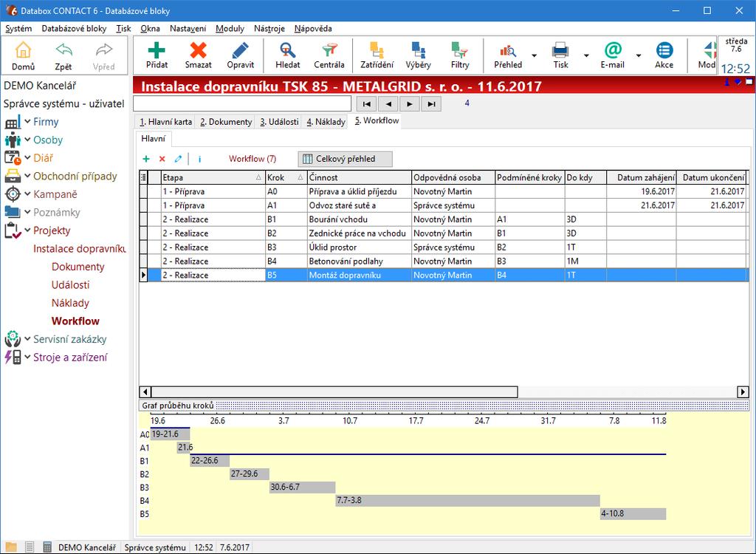Image resolution: width=756 pixels, height=554 pixels.
Task: Expand the Firmy sidebar section
Action: point(27,122)
